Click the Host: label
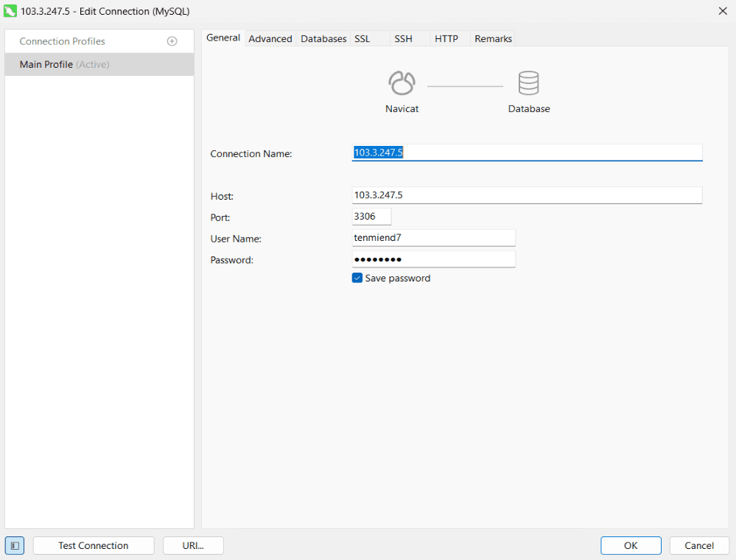The height and width of the screenshot is (560, 736). click(x=222, y=196)
